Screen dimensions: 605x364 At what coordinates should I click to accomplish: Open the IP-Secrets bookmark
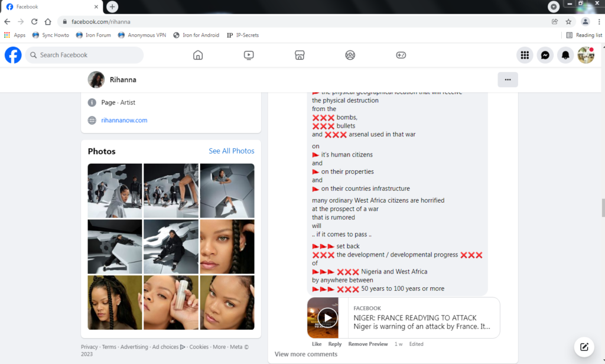coord(243,35)
